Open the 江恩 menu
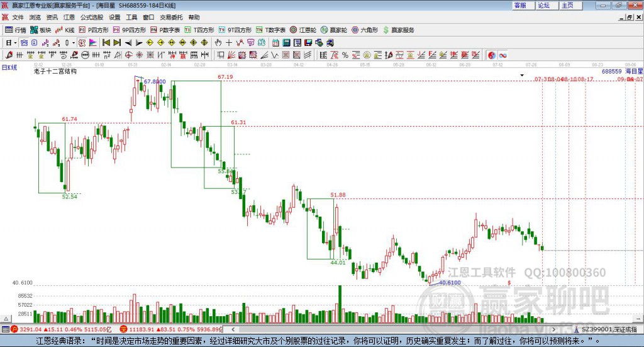Viewport: 644px width, 347px height. 69,17
